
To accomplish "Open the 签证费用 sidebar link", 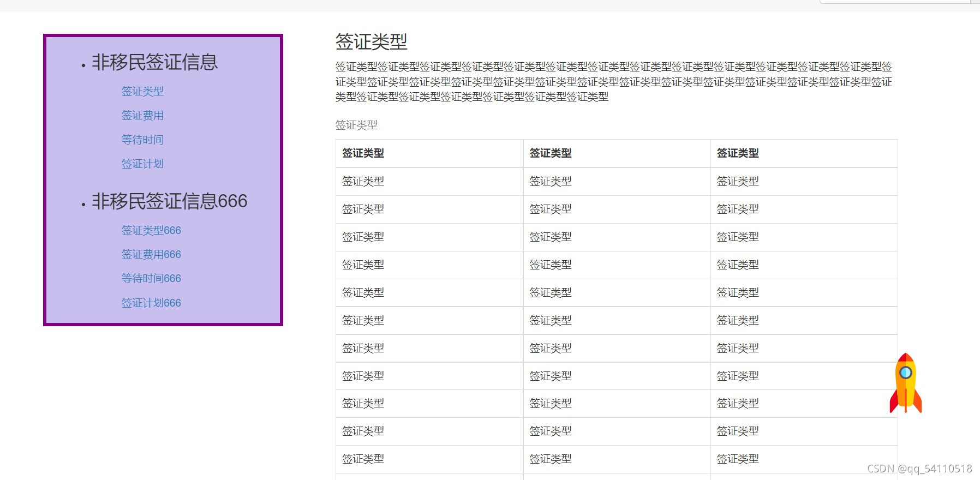I will pos(142,115).
